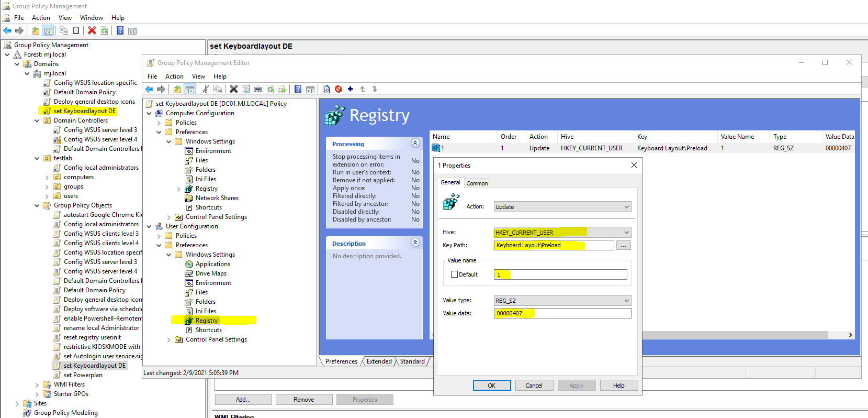Screen dimensions: 868x418
Task: Open the Extended tab at bottom
Action: click(x=379, y=361)
